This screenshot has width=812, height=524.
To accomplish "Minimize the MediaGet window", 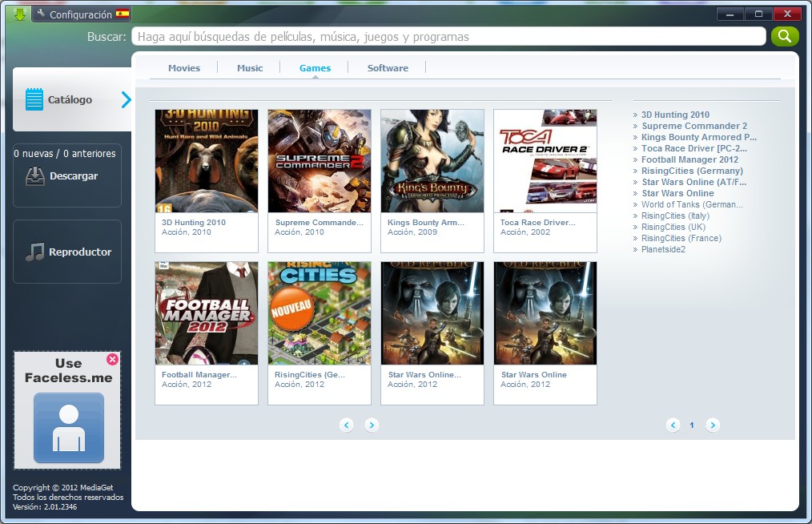I will click(x=730, y=14).
